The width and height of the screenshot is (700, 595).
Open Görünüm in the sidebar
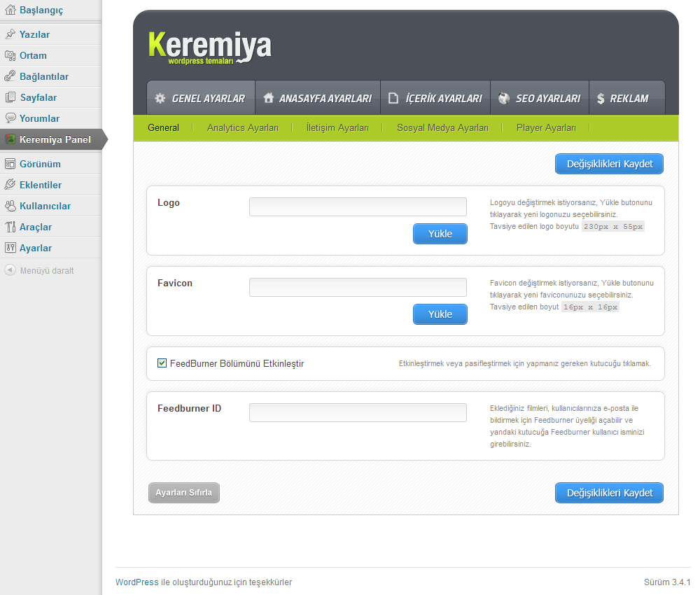point(40,164)
